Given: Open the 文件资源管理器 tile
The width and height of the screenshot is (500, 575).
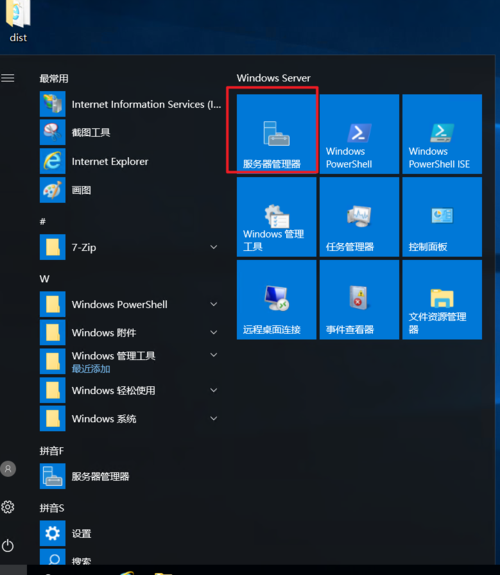Looking at the screenshot, I should [x=442, y=300].
